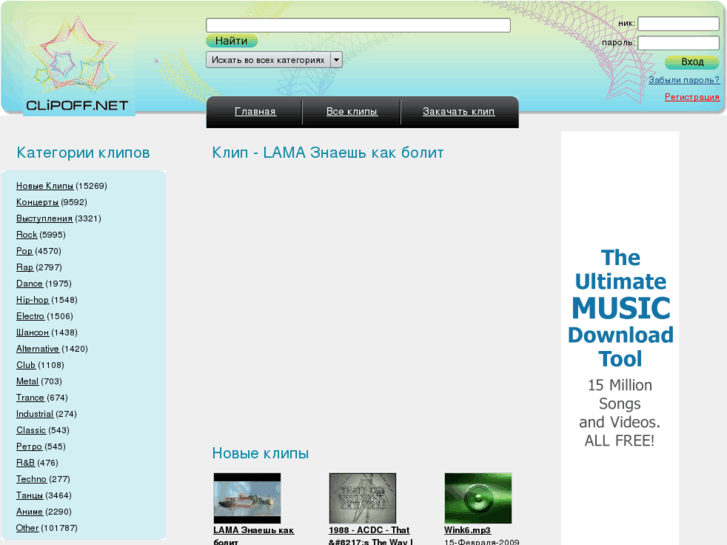Click the 'LAMA Знаешь как болит' boat thumbnail
This screenshot has height=545, width=727.
pyautogui.click(x=247, y=498)
